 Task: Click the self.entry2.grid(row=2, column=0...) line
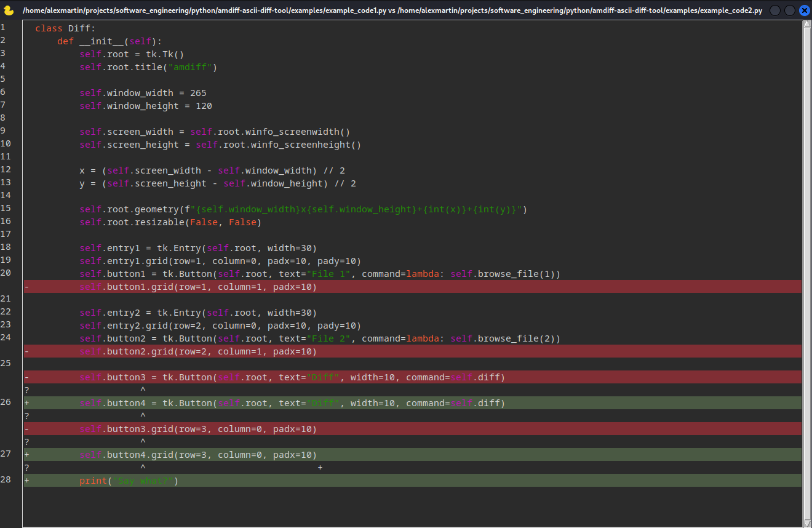220,326
